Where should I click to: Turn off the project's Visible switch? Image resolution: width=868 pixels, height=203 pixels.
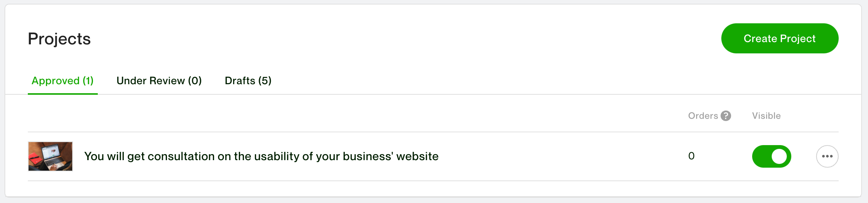pos(771,156)
